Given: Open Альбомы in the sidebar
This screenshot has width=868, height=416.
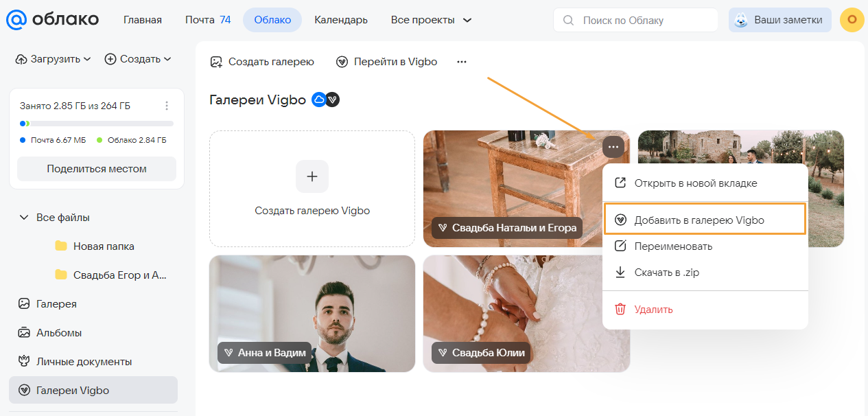Looking at the screenshot, I should (x=59, y=332).
